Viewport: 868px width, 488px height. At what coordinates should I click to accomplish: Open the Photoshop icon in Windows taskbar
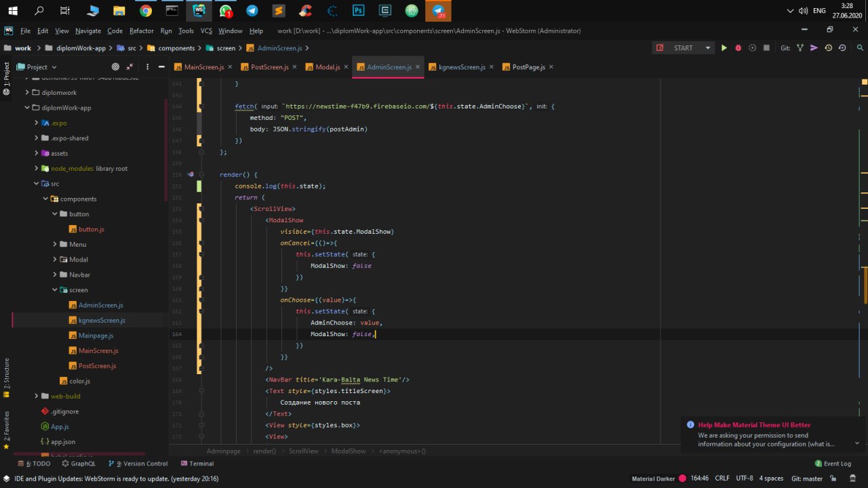359,11
